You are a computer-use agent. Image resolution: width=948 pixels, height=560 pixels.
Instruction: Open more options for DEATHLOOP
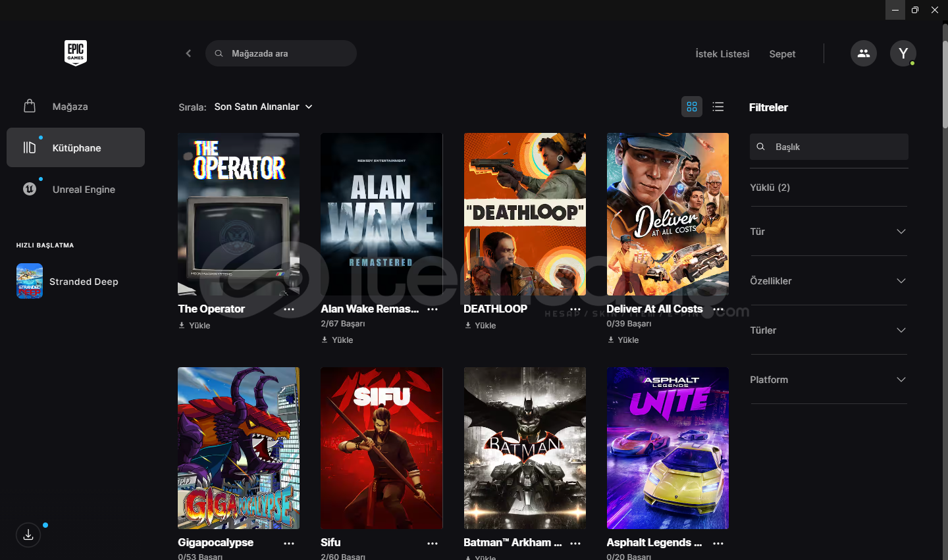pyautogui.click(x=575, y=309)
